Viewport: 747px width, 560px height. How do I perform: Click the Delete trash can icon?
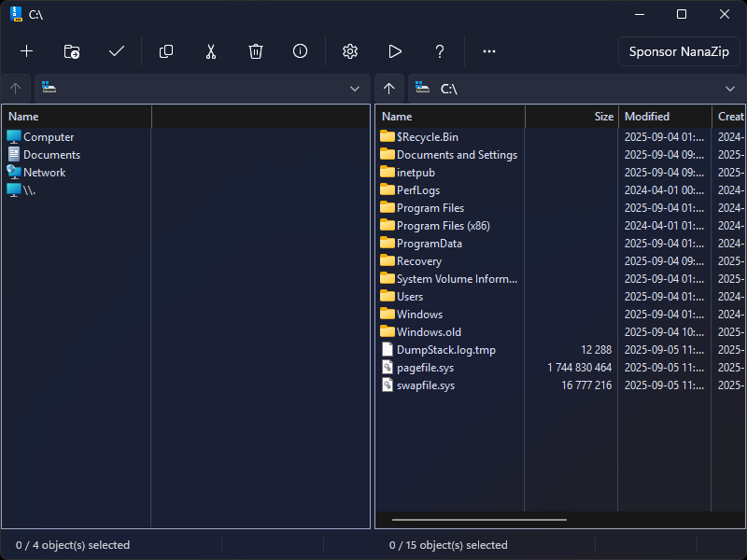[255, 51]
